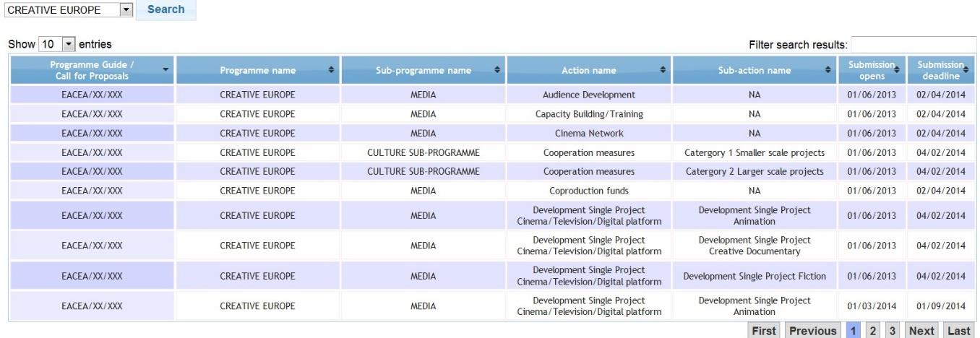
Task: Go to the First page
Action: click(763, 330)
